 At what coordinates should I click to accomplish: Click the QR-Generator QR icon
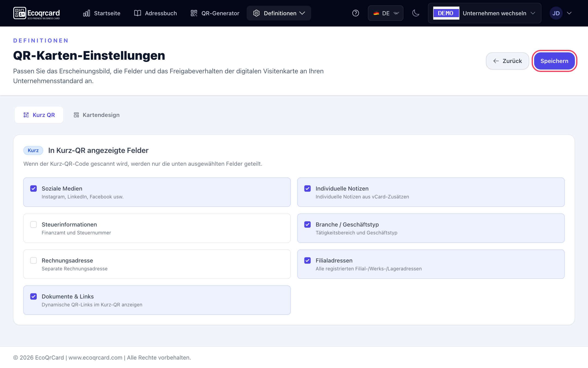click(194, 13)
